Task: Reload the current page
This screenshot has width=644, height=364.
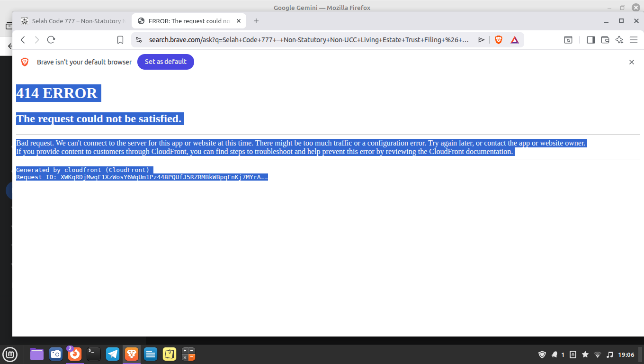Action: click(x=51, y=40)
